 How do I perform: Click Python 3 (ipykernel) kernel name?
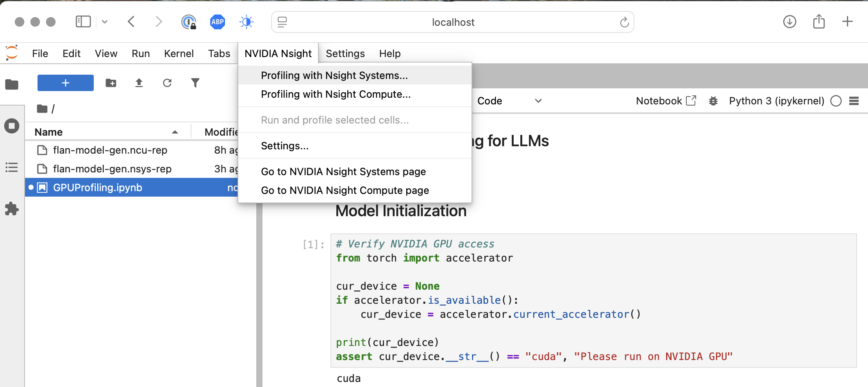(777, 101)
